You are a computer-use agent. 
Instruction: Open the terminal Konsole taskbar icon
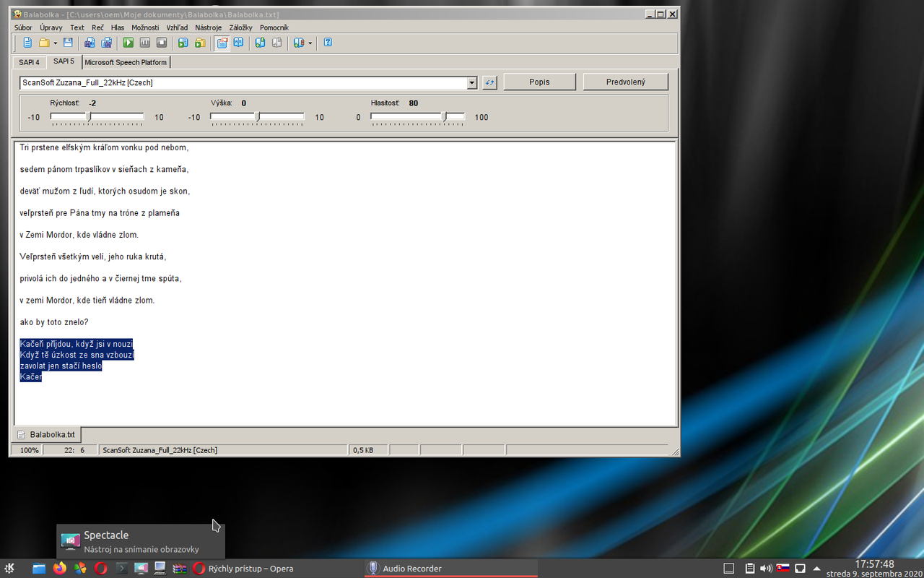click(x=121, y=569)
